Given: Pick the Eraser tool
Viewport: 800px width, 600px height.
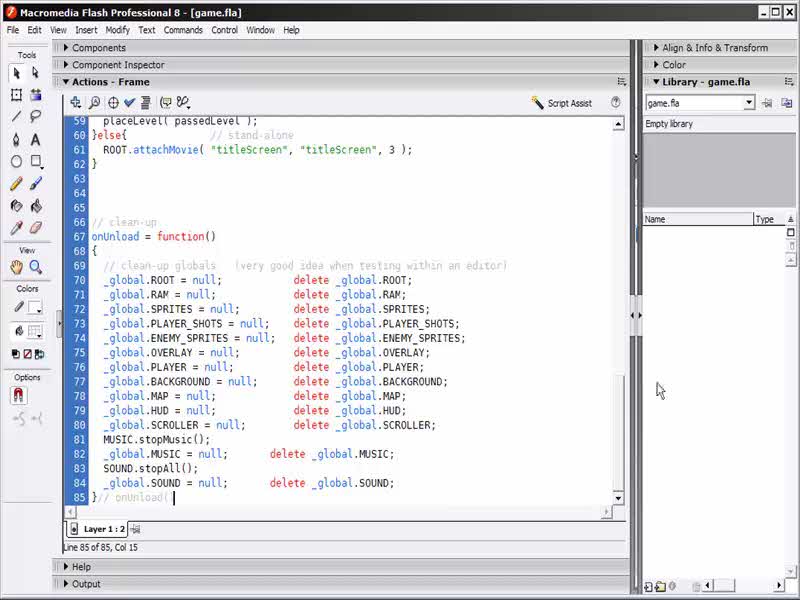Looking at the screenshot, I should (36, 229).
